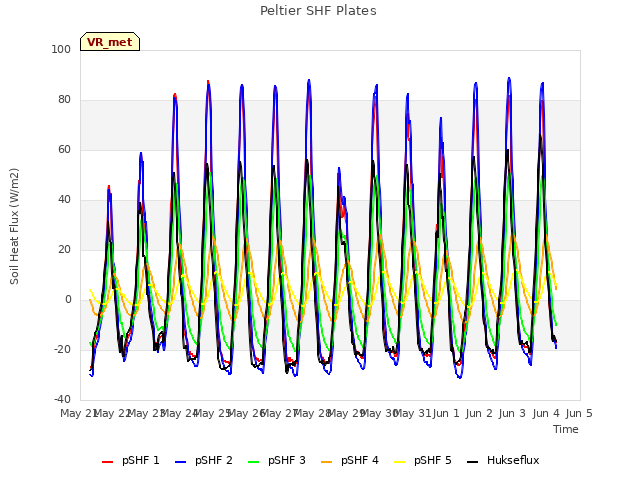Screen dimensions: 640x480
Task: Click the 100 y-axis tick label
Action: click(x=61, y=49)
